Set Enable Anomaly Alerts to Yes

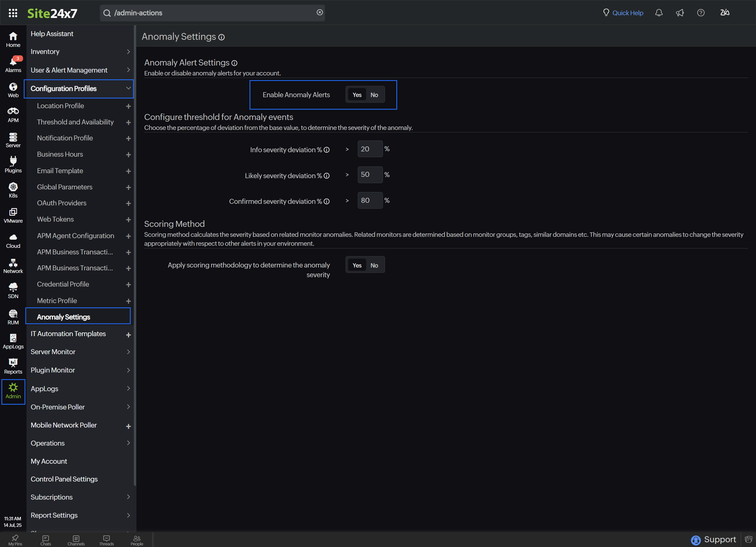pos(357,95)
